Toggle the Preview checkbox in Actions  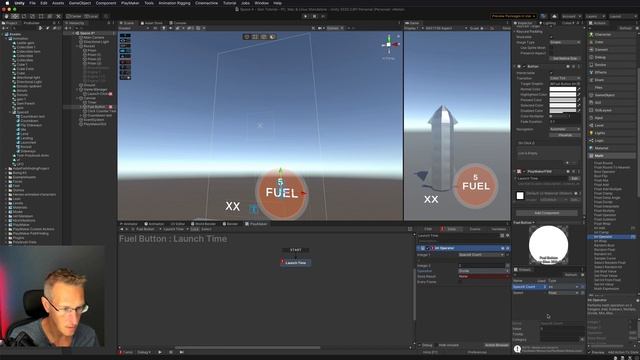pos(590,352)
